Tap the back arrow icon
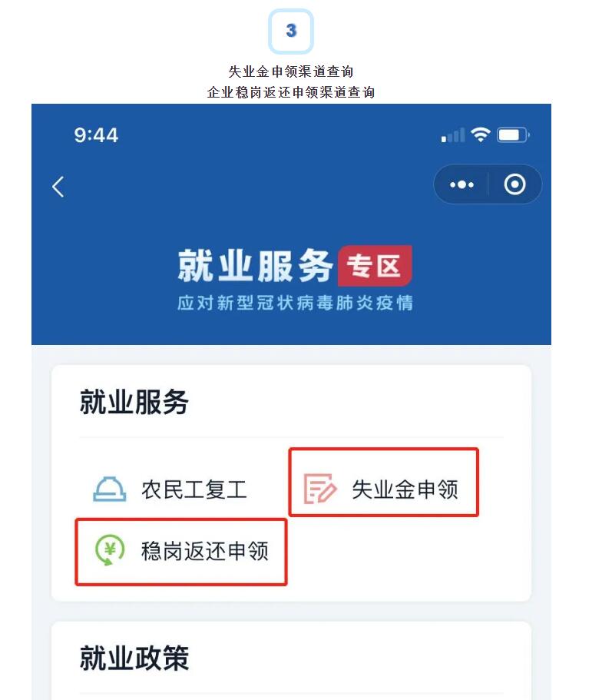Image resolution: width=612 pixels, height=700 pixels. (58, 187)
